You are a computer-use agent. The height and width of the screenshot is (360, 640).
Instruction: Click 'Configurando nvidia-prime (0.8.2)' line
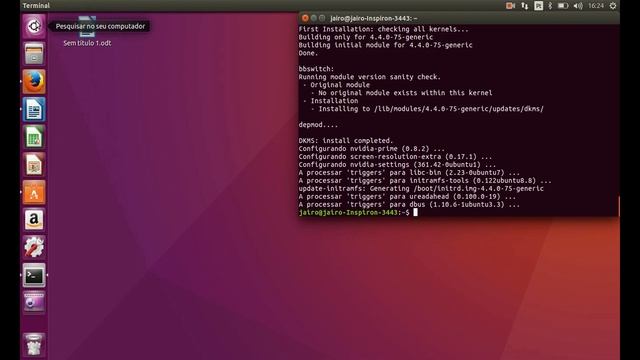[x=371, y=149]
